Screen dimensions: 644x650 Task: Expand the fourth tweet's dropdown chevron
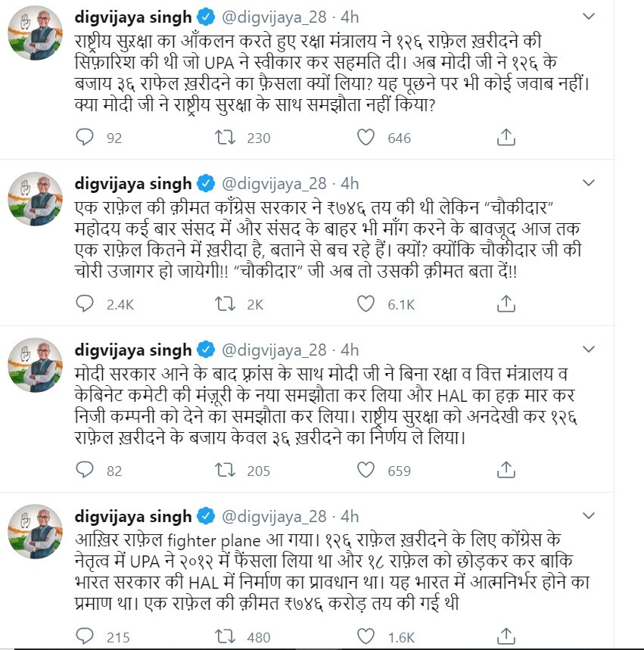pos(589,516)
